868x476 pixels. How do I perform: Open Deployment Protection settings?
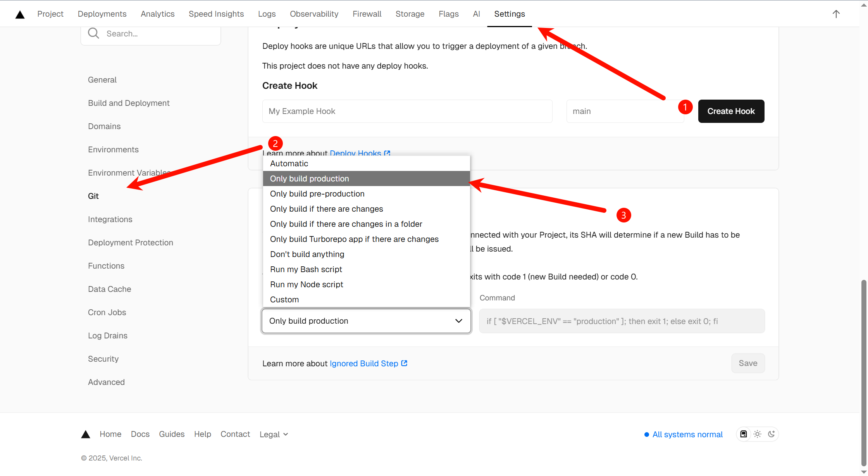(131, 243)
